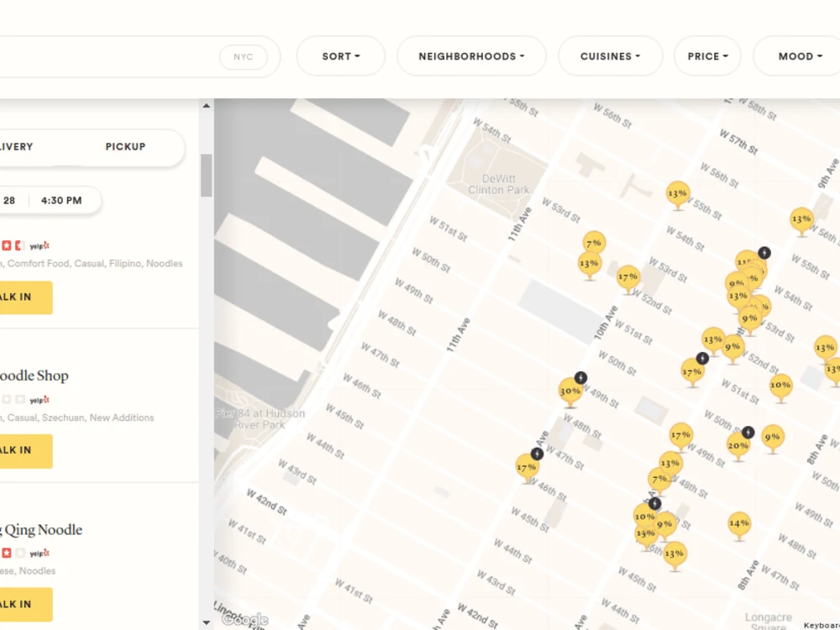Open the CUISINES filter dropdown
This screenshot has width=840, height=630.
point(610,56)
